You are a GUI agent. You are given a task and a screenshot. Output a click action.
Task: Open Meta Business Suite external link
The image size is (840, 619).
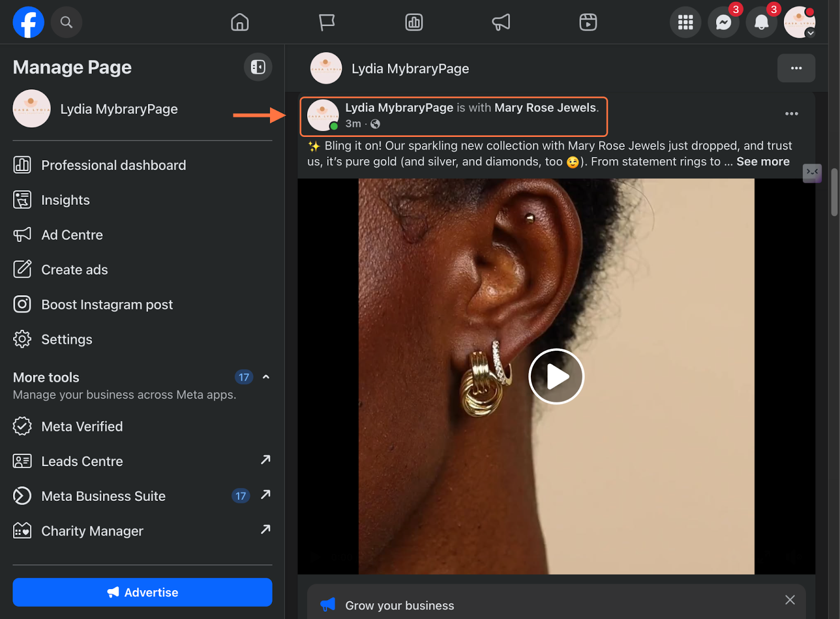click(266, 495)
